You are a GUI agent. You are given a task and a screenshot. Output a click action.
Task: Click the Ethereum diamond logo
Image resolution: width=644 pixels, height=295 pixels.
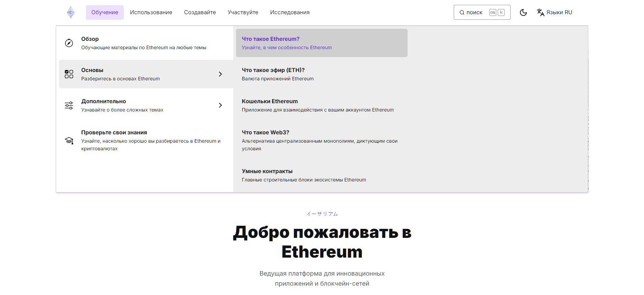71,12
